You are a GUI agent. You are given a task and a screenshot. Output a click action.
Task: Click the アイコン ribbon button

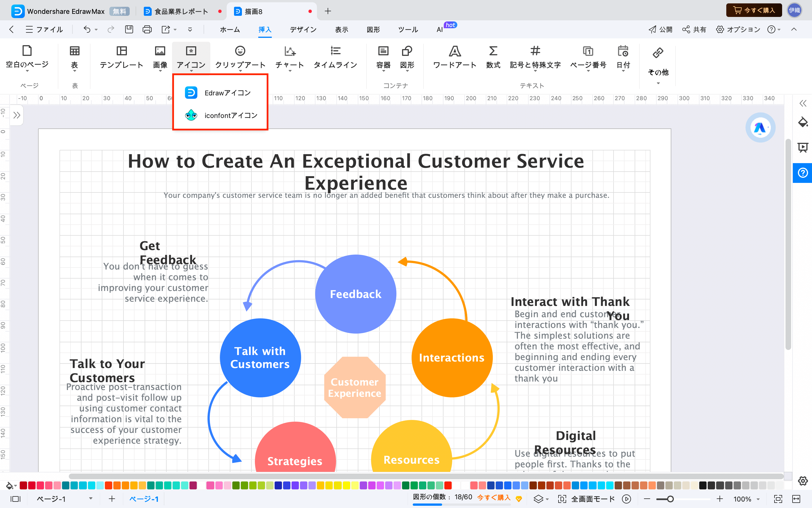(191, 58)
